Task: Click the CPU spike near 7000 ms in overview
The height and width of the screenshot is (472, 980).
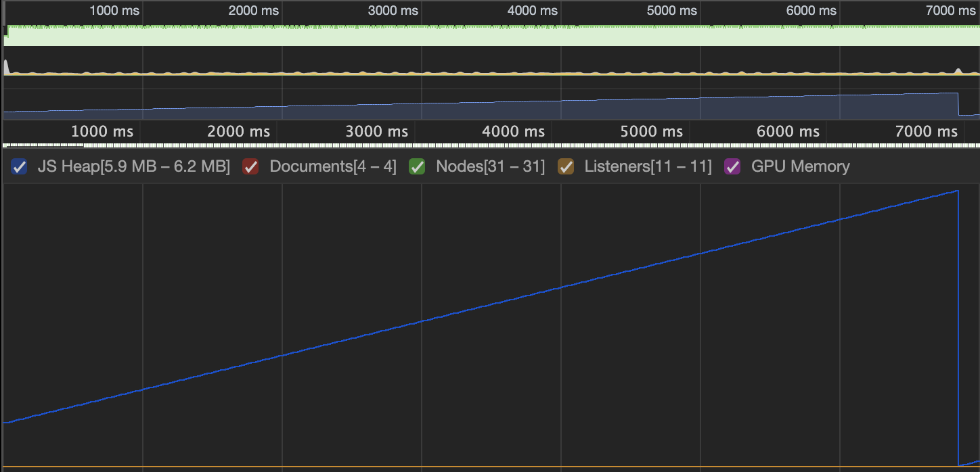Action: pos(958,70)
